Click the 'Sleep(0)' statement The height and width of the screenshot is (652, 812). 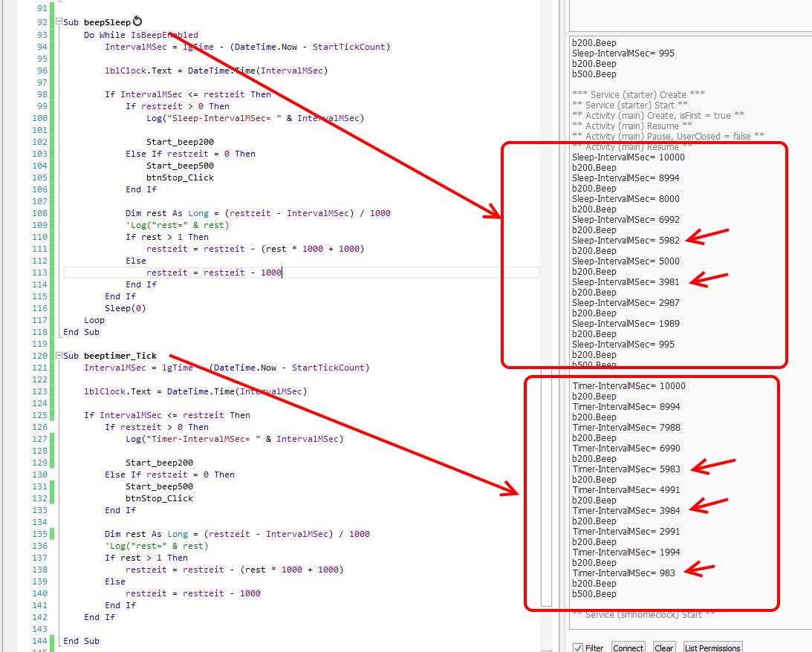126,308
